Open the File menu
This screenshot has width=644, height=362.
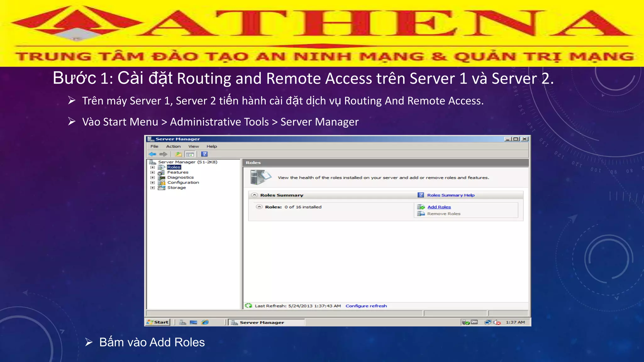coord(154,146)
